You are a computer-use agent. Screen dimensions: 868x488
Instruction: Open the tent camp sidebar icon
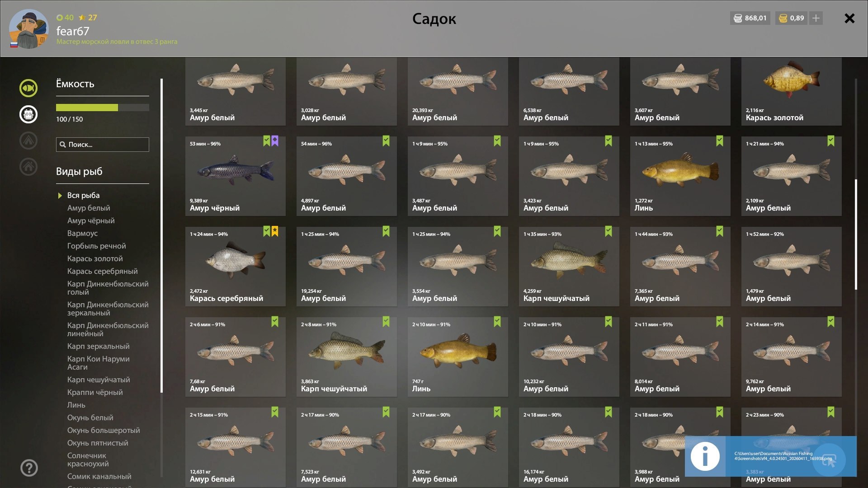coord(28,140)
